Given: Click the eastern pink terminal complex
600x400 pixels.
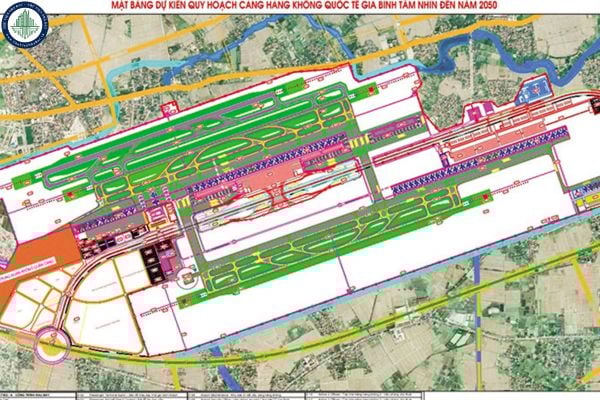Looking at the screenshot, I should click(500, 140).
